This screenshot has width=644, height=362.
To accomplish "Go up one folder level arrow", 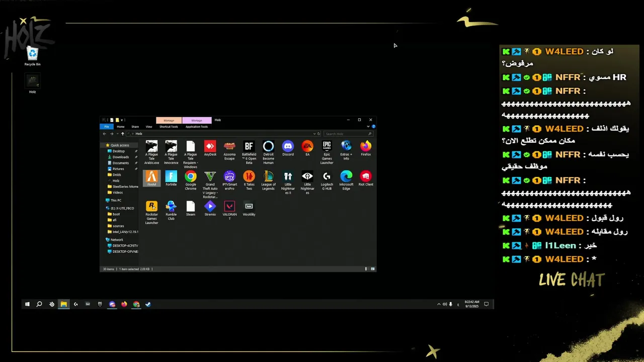I will (x=122, y=134).
